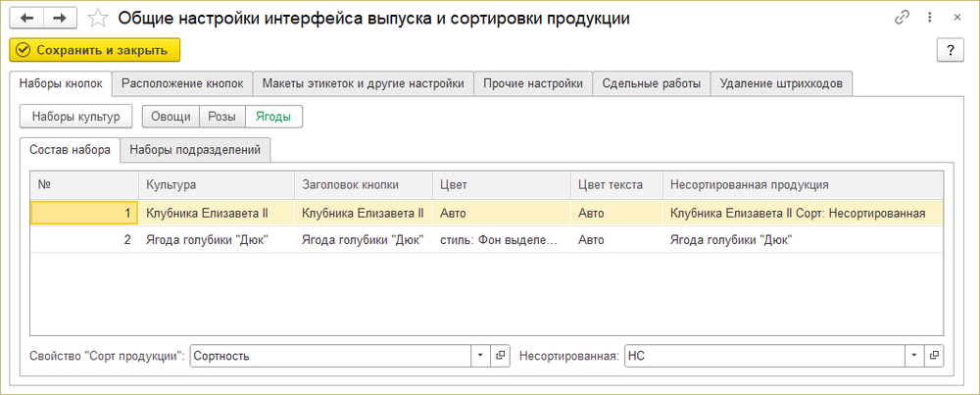Image resolution: width=980 pixels, height=395 pixels.
Task: Select Заголовок кнопки cell Ягода голубики "Дюк"
Action: [364, 239]
